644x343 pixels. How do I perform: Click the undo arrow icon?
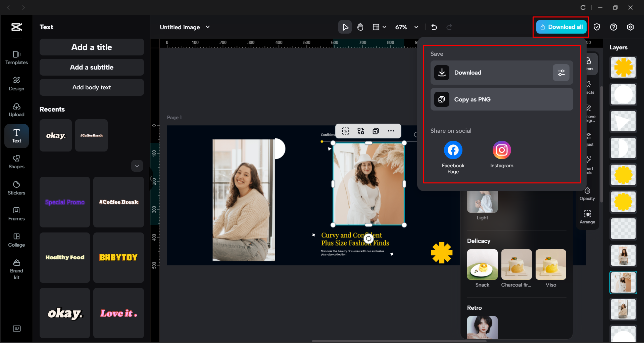(434, 27)
